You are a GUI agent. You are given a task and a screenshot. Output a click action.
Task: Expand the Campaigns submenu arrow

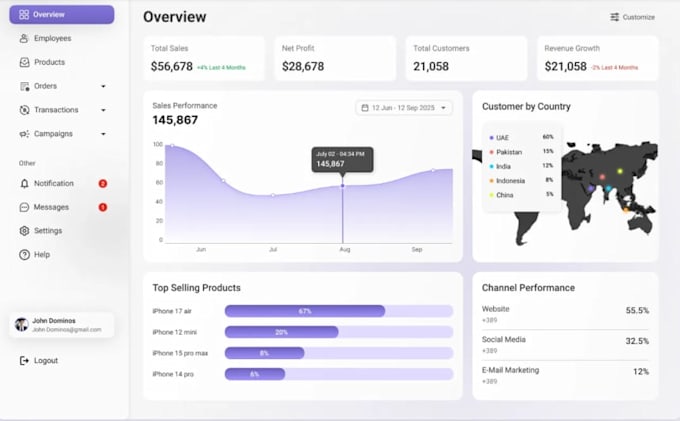[103, 134]
